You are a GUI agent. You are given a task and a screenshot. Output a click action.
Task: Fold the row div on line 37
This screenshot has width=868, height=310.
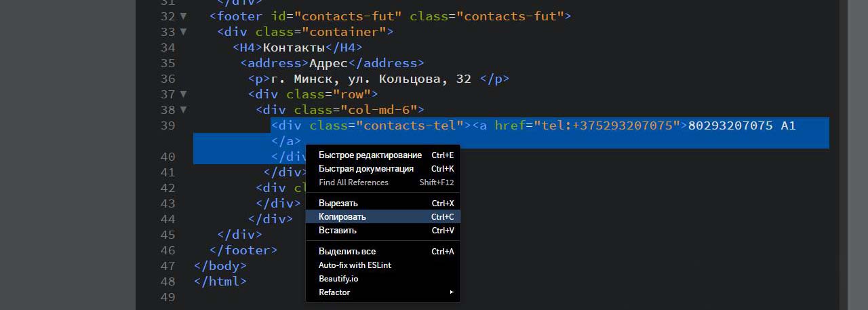coord(183,94)
